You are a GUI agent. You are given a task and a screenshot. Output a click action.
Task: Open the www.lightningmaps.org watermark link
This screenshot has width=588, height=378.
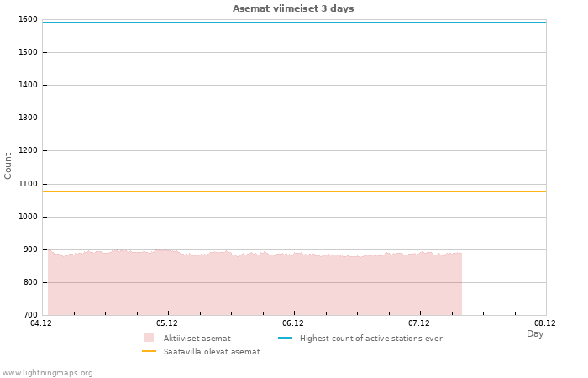pyautogui.click(x=47, y=373)
